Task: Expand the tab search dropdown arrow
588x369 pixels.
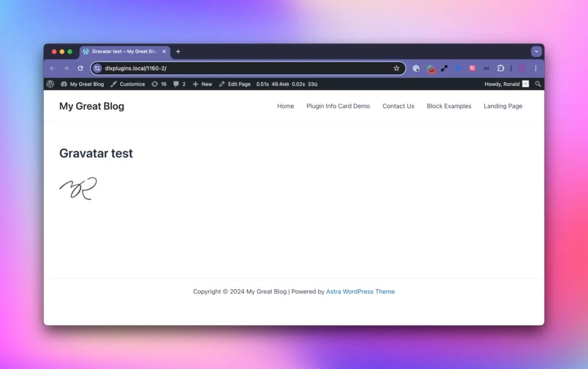Action: tap(536, 51)
